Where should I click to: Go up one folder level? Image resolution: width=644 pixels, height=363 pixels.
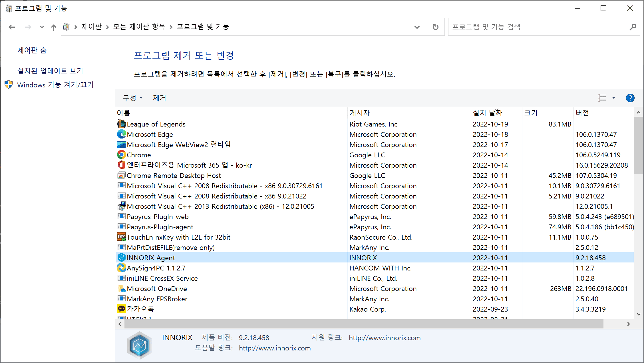pyautogui.click(x=53, y=27)
